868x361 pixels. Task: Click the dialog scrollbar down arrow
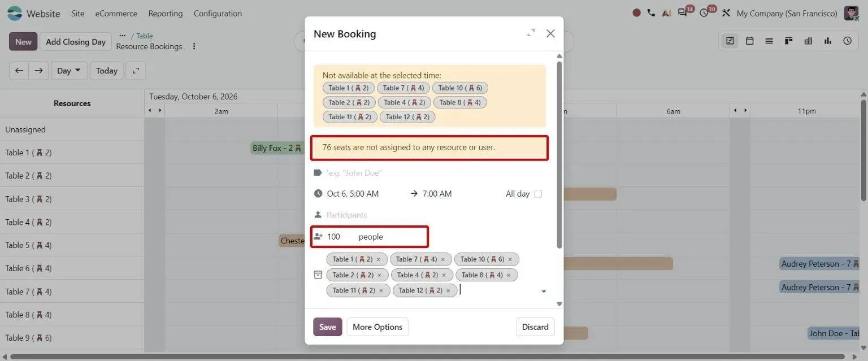coord(559,304)
